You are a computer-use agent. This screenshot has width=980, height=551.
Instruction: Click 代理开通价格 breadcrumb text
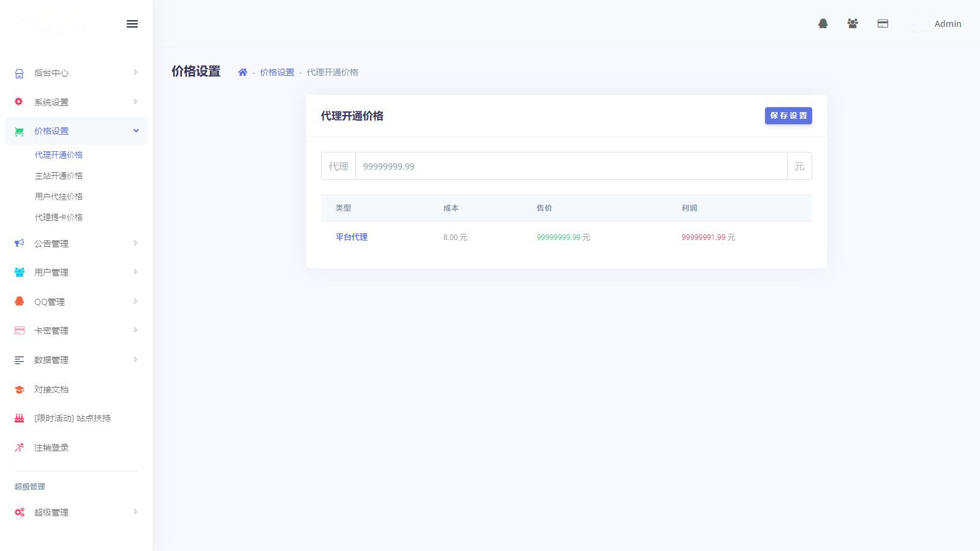click(333, 72)
